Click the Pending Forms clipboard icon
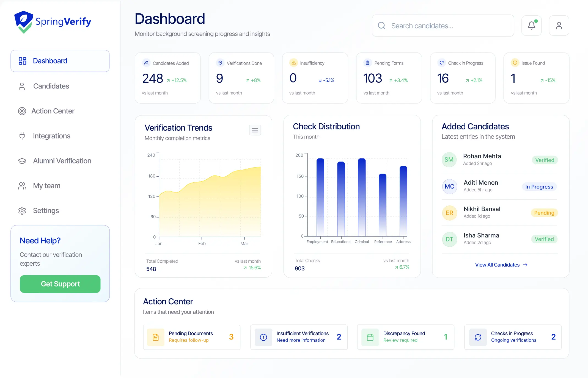This screenshot has height=378, width=588. pyautogui.click(x=368, y=63)
